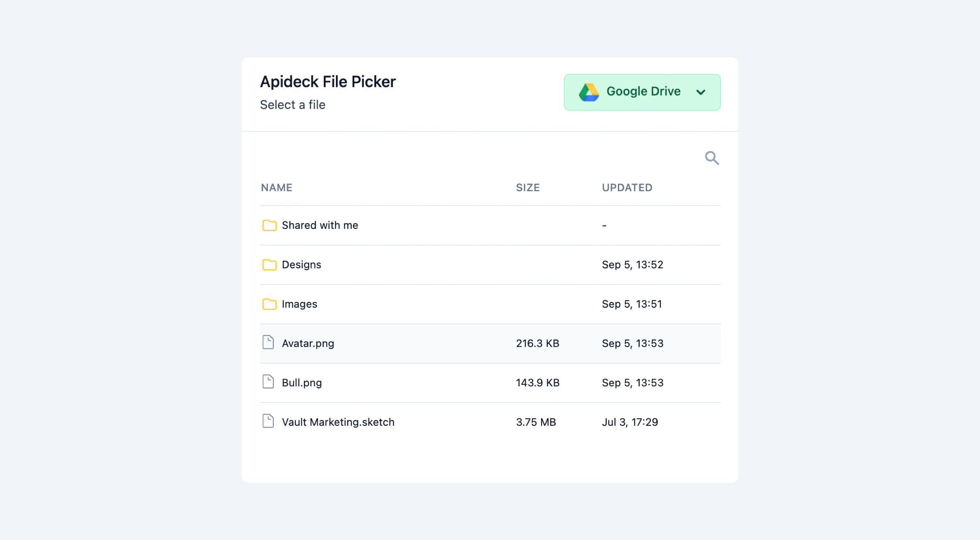Click the Designs folder icon
This screenshot has height=540, width=980.
269,265
